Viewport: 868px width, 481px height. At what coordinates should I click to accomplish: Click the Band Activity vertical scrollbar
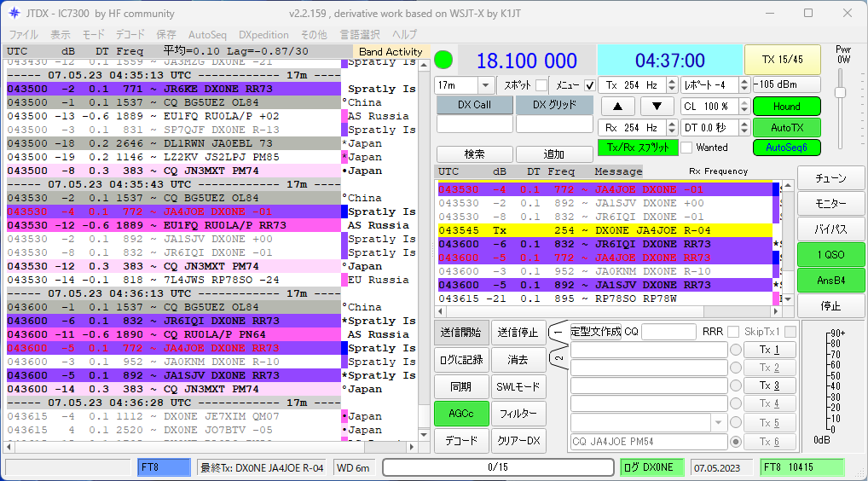(x=424, y=250)
